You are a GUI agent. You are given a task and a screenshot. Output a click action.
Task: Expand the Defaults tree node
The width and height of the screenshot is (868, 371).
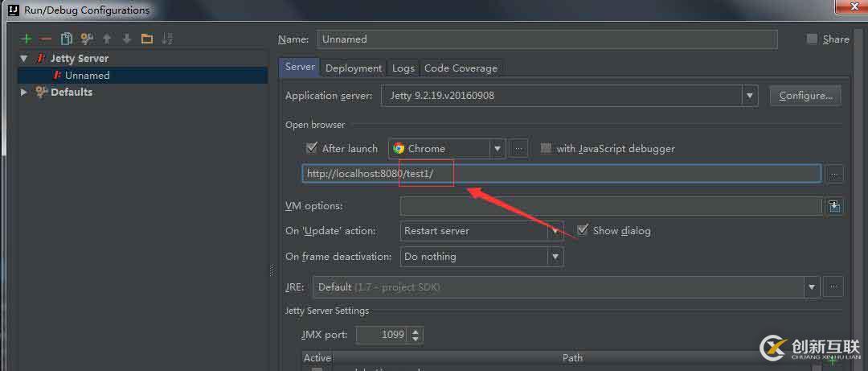click(x=24, y=92)
